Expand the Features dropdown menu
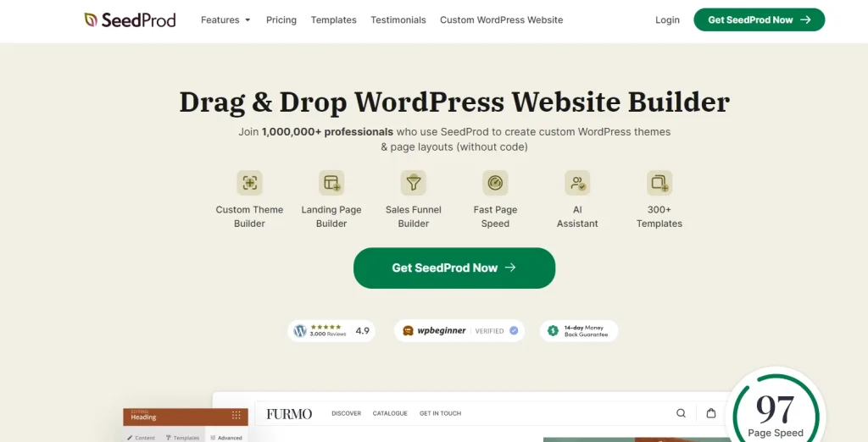868x442 pixels. tap(225, 20)
